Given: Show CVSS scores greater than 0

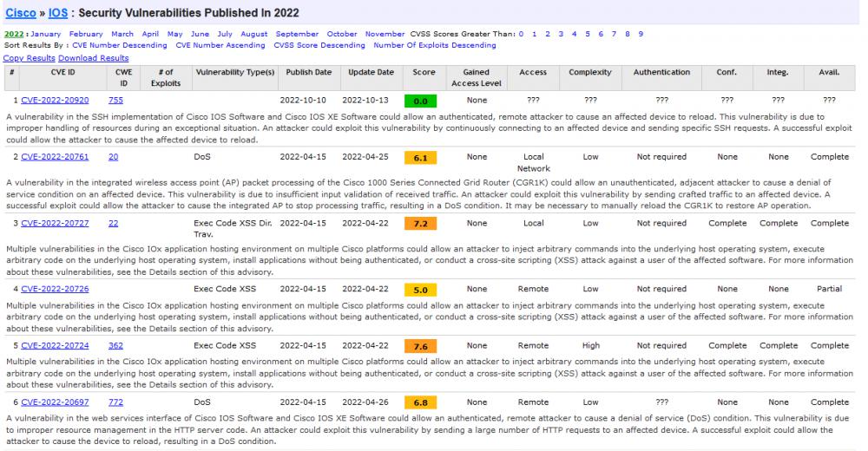Looking at the screenshot, I should (x=521, y=34).
